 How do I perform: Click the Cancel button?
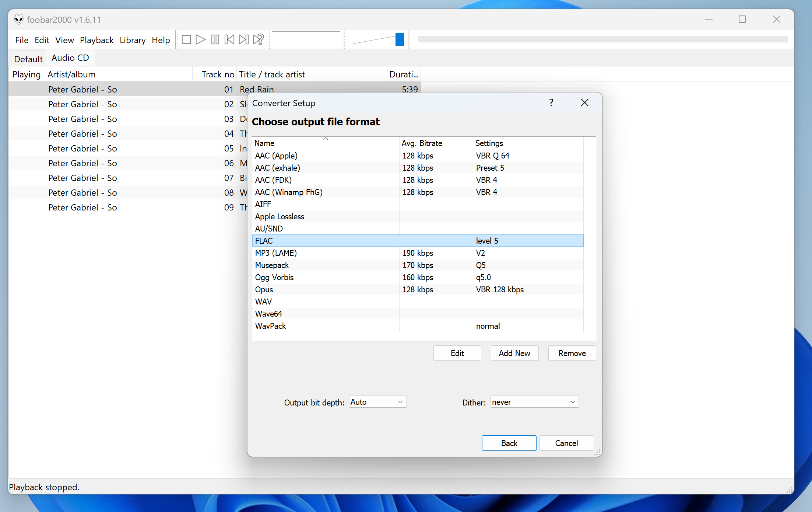566,443
